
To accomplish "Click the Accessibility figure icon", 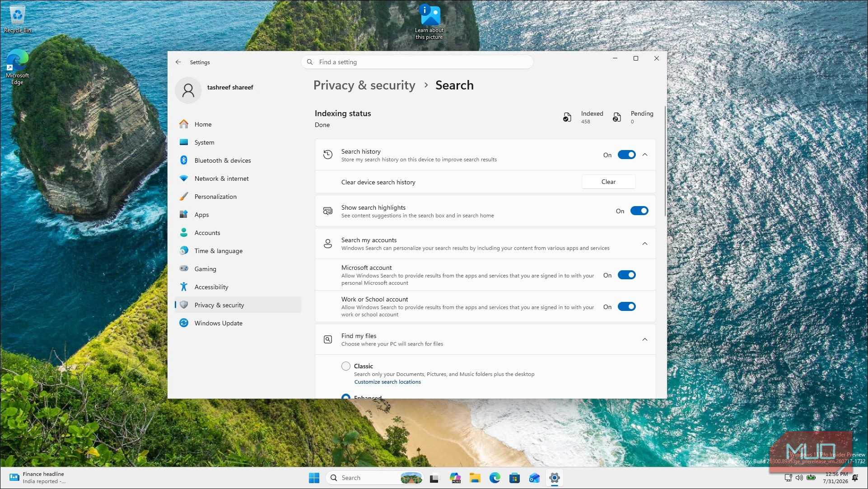I will 184,287.
